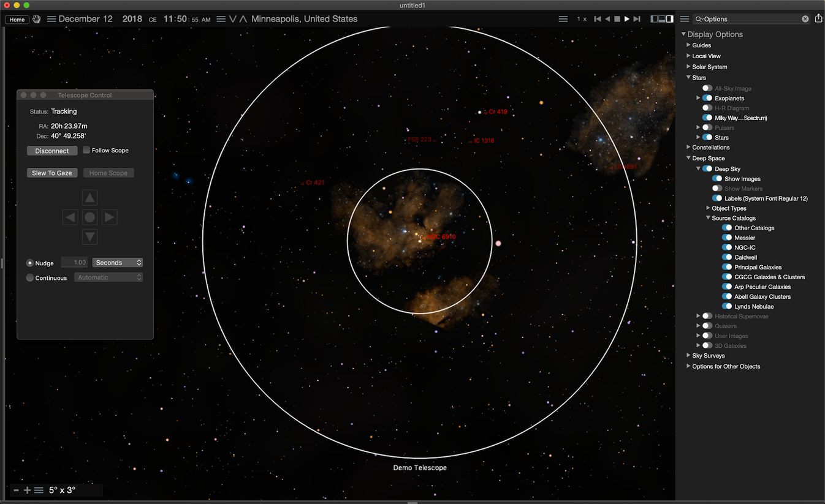Image resolution: width=825 pixels, height=504 pixels.
Task: Zoom out using the minus icon at bottom left
Action: tap(16, 490)
